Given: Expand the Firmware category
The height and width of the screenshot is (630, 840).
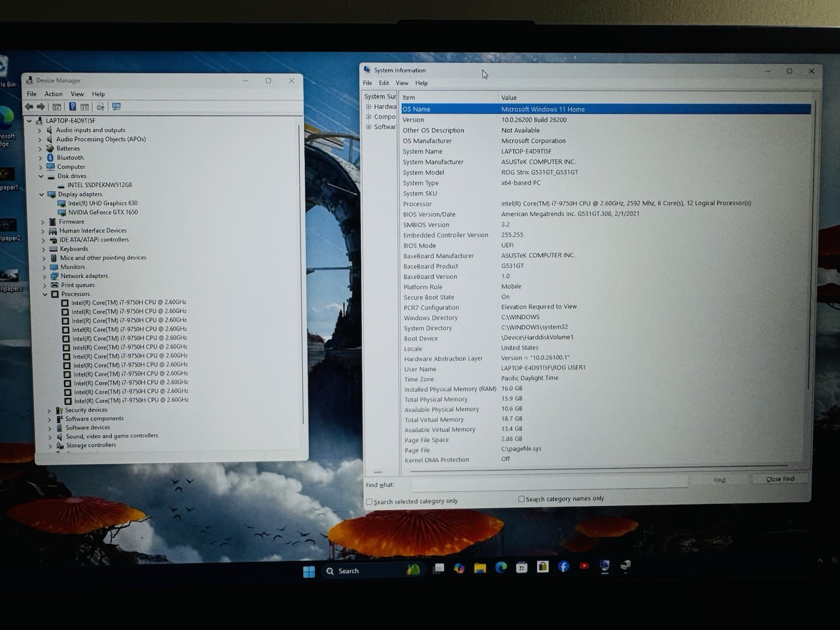Looking at the screenshot, I should click(x=43, y=222).
